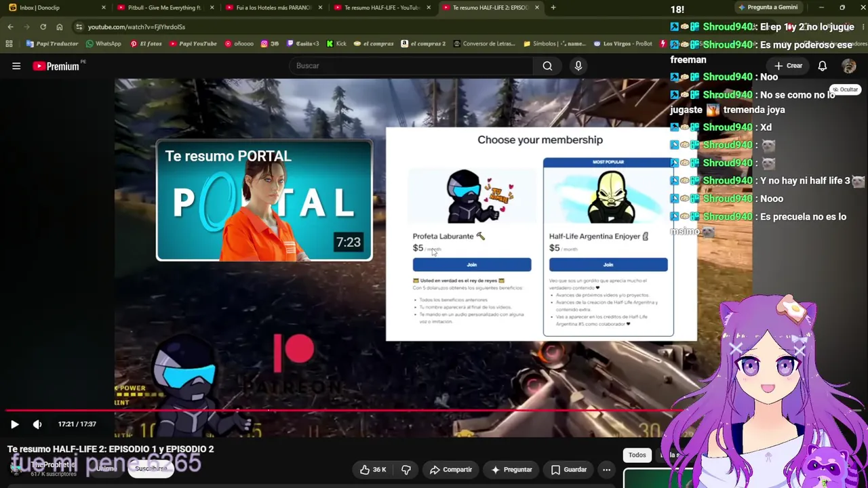Screen dimensions: 868x488
Task: Open the el compras bookmark
Action: 374,44
